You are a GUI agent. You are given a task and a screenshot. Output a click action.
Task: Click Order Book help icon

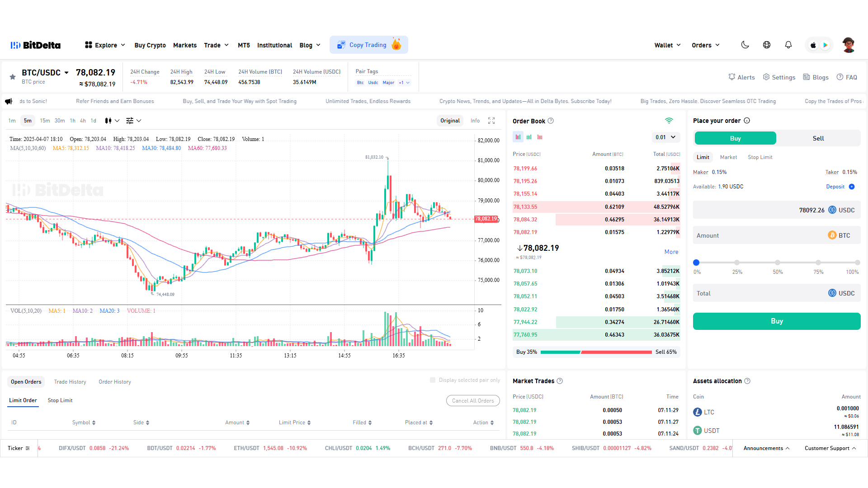coord(551,121)
